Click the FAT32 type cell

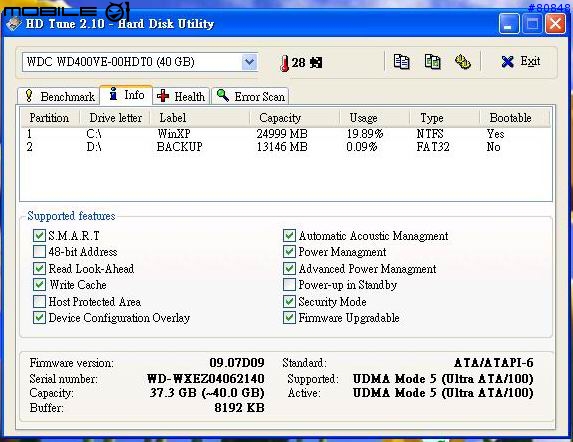pos(433,147)
